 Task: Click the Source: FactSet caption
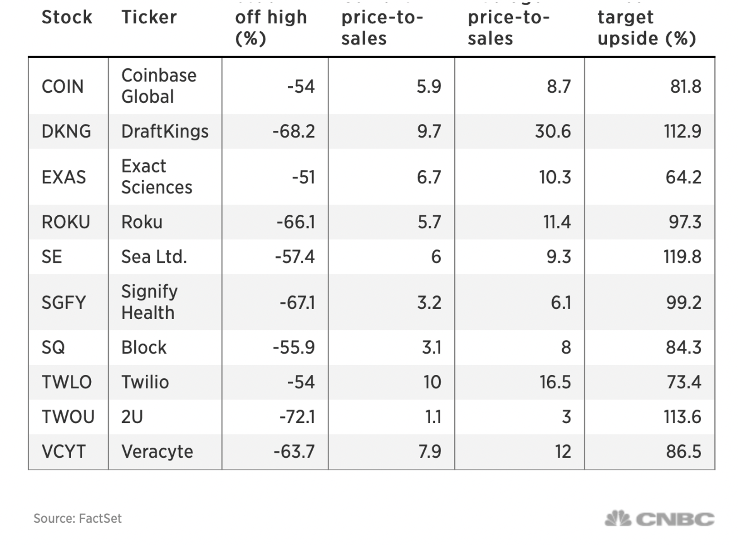[x=78, y=519]
